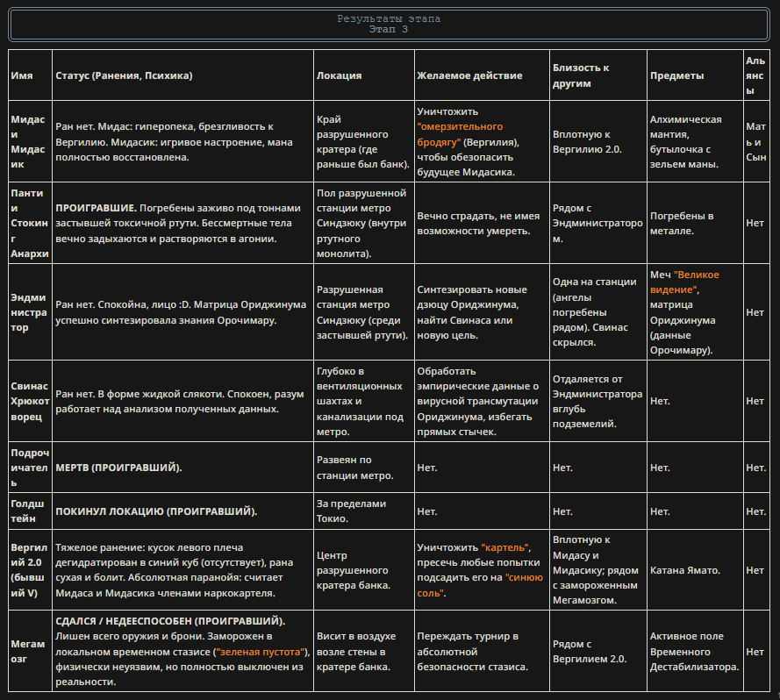Image resolution: width=780 pixels, height=700 pixels.
Task: Click the orange text 'синюю соль'
Action: pos(480,585)
